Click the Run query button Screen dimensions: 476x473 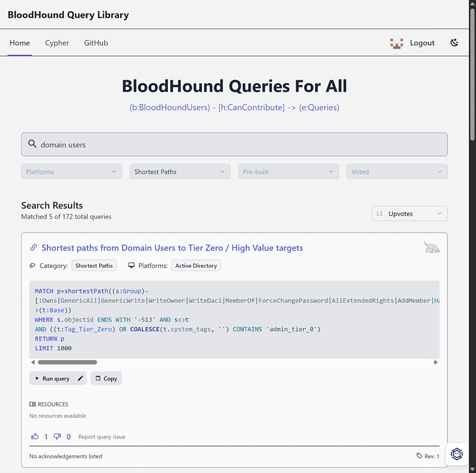pyautogui.click(x=52, y=378)
